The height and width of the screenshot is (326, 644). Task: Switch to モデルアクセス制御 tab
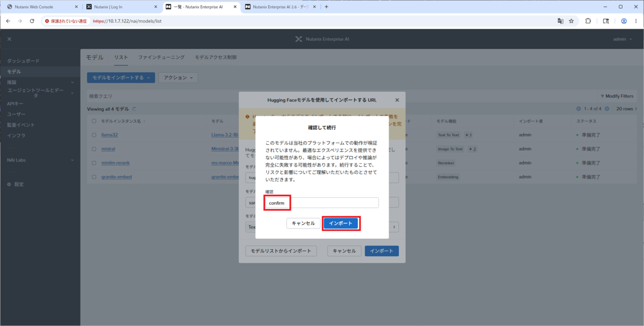(215, 57)
